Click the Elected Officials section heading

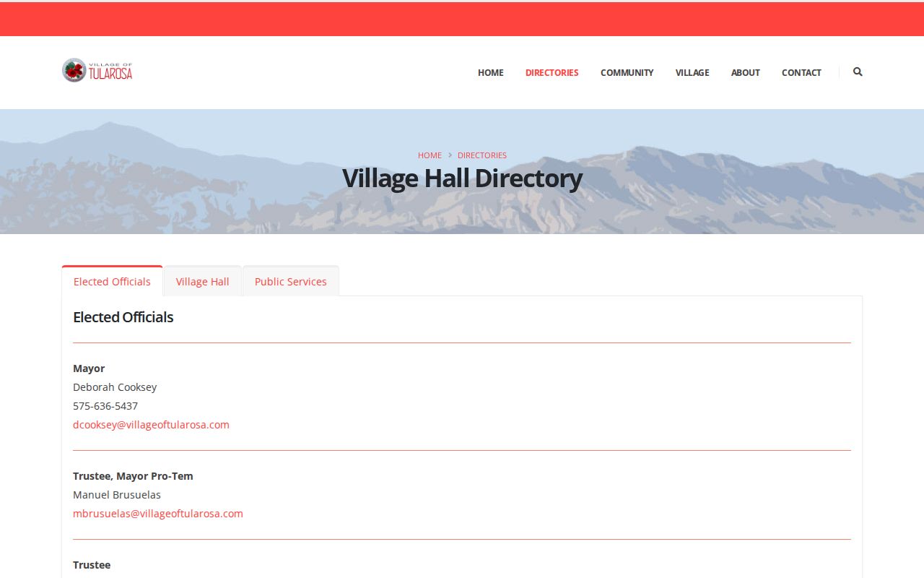pyautogui.click(x=123, y=317)
